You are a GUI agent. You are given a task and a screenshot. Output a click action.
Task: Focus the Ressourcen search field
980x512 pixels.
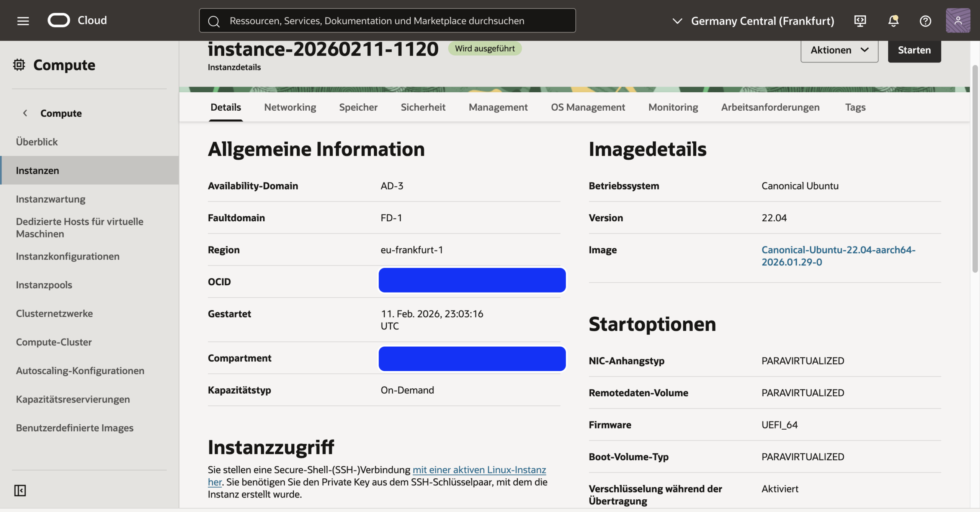coord(387,21)
